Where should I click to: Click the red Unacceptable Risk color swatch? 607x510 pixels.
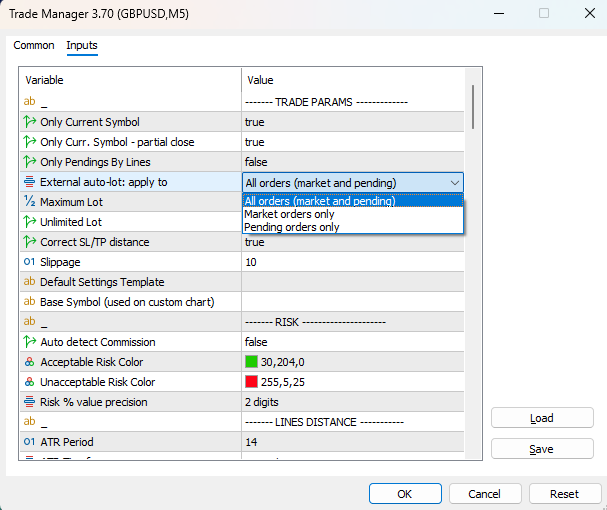pos(251,382)
